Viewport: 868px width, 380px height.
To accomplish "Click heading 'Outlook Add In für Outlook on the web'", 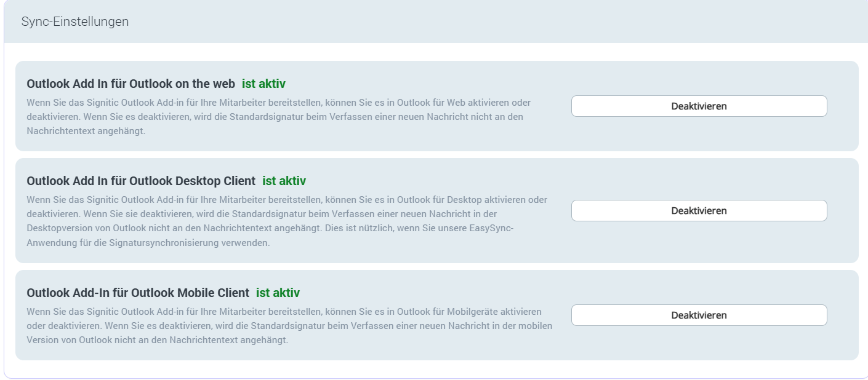I will 131,84.
